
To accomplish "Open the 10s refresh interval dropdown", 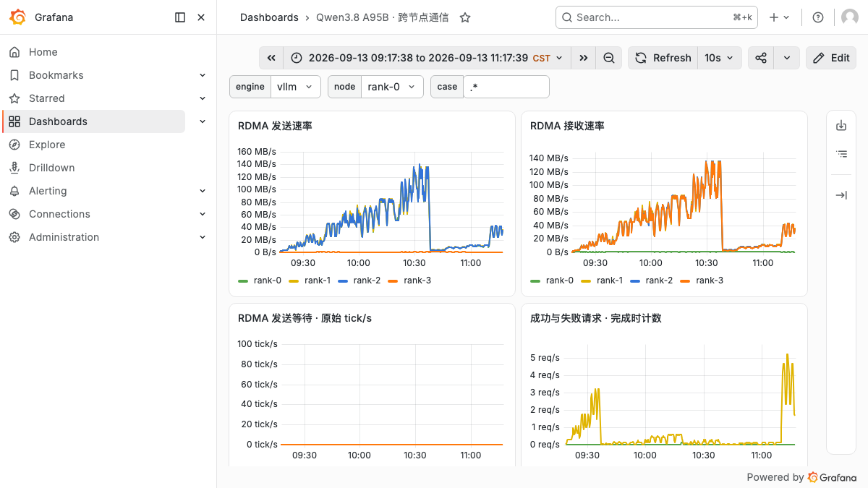I will coord(720,58).
